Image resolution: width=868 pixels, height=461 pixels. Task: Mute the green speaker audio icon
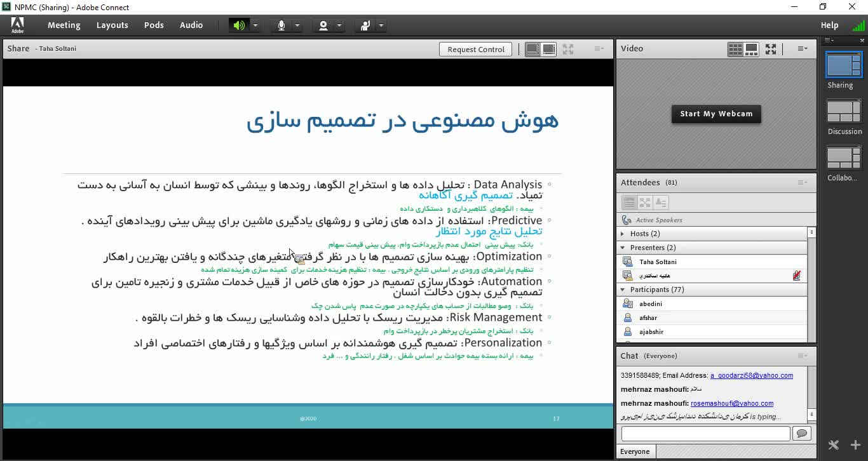click(x=239, y=25)
